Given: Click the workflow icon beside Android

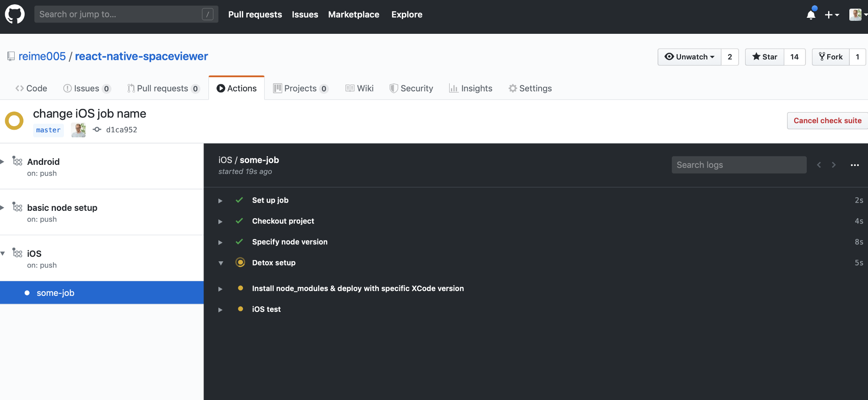Looking at the screenshot, I should point(18,161).
